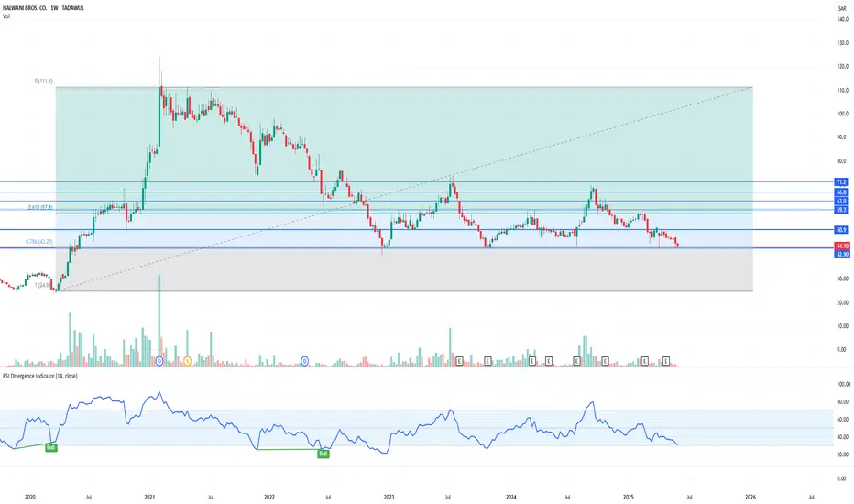Viewport: 854px width, 504px height.
Task: Click the 2026 label on time axis
Action: [x=750, y=497]
